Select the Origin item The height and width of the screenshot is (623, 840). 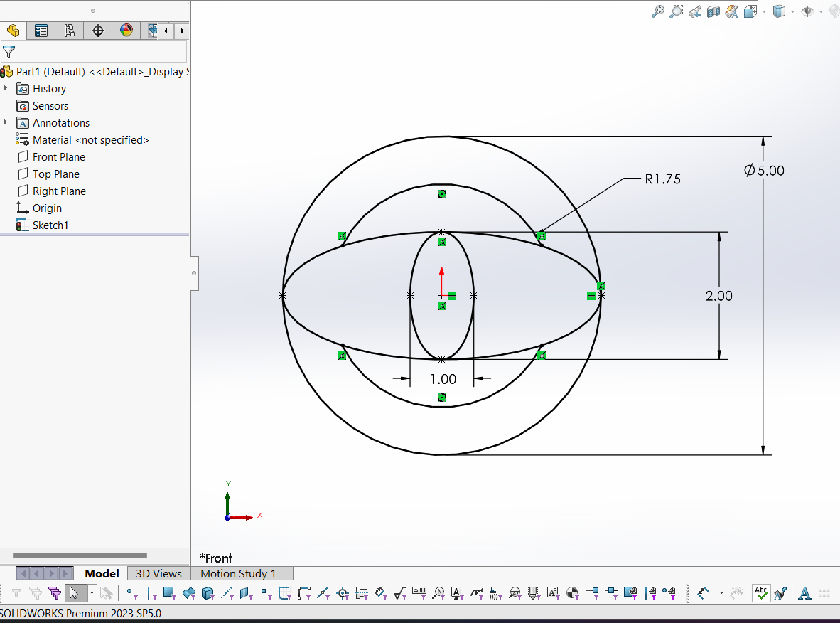pyautogui.click(x=39, y=208)
